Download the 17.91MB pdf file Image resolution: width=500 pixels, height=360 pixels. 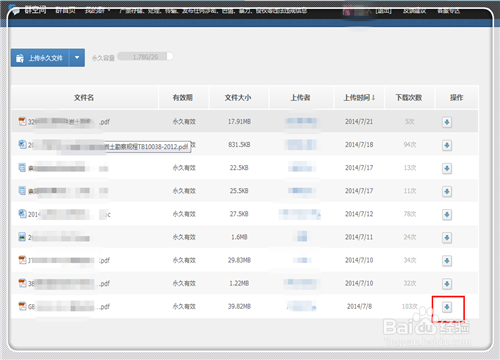click(x=447, y=122)
